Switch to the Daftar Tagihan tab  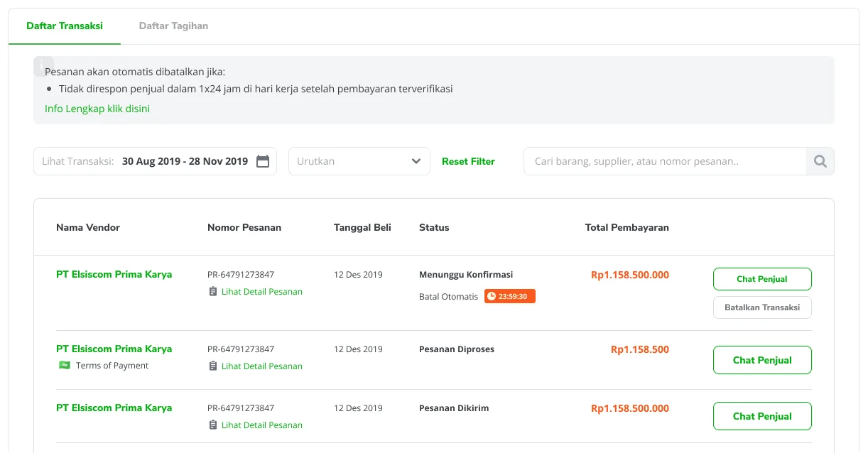[x=173, y=26]
